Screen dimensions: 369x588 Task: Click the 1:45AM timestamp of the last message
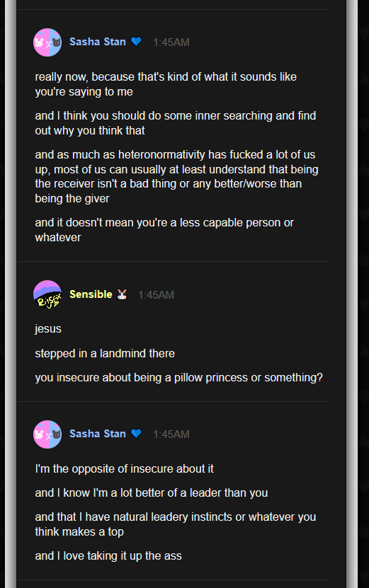[x=171, y=434]
